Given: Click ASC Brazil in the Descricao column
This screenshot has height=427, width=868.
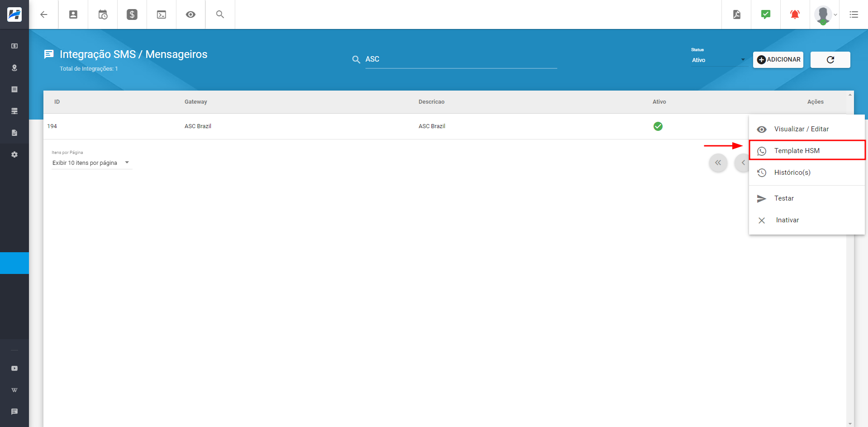Looking at the screenshot, I should click(432, 126).
